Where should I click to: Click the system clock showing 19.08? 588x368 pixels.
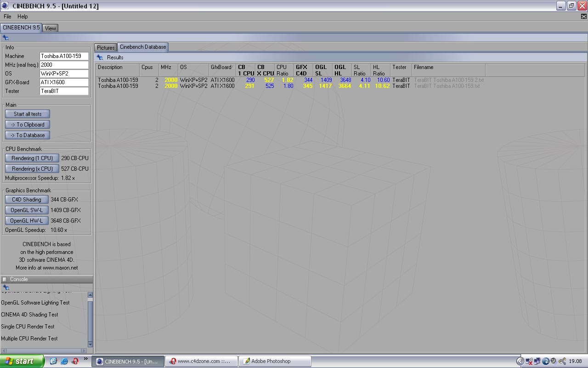tap(575, 361)
